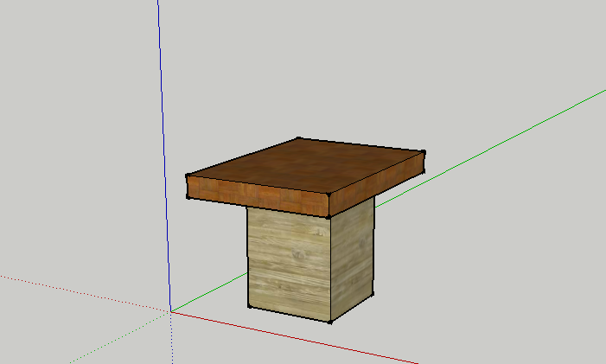Screen dimensions: 606x364
Task: Select the tabletop's front-left side face
Action: coord(258,195)
